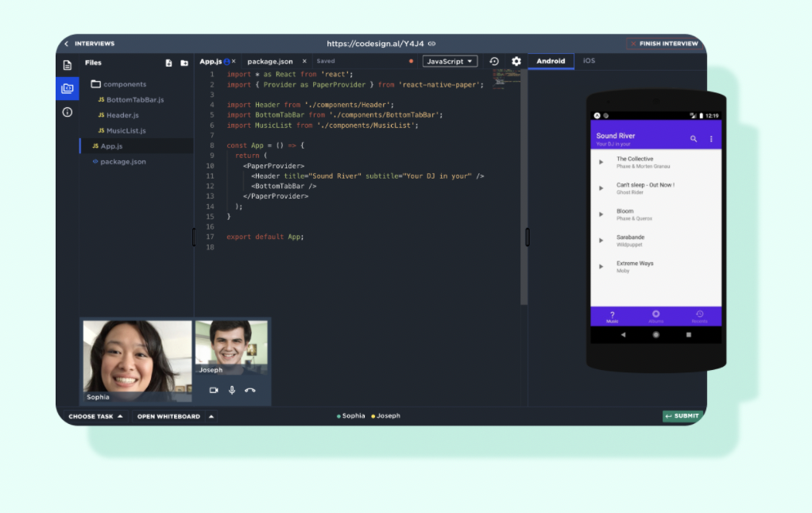
Task: Select the Music bottom tab
Action: click(612, 317)
